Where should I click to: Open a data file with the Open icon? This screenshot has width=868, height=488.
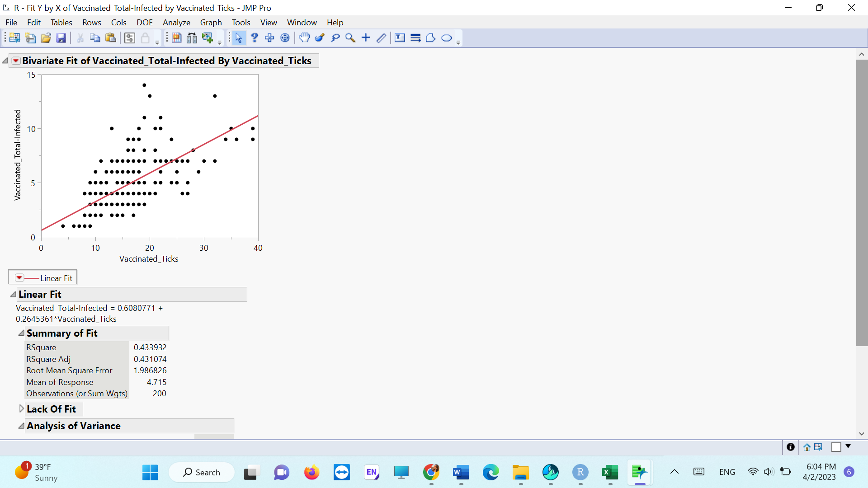[46, 38]
